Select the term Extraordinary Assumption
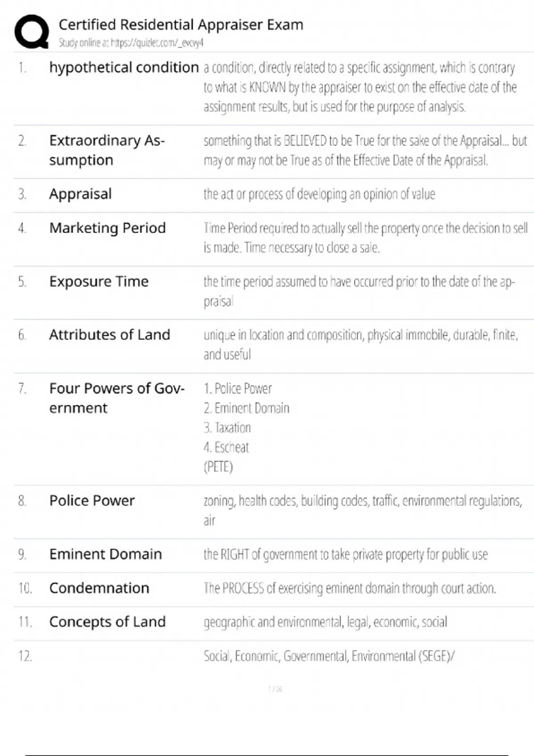 (x=107, y=150)
